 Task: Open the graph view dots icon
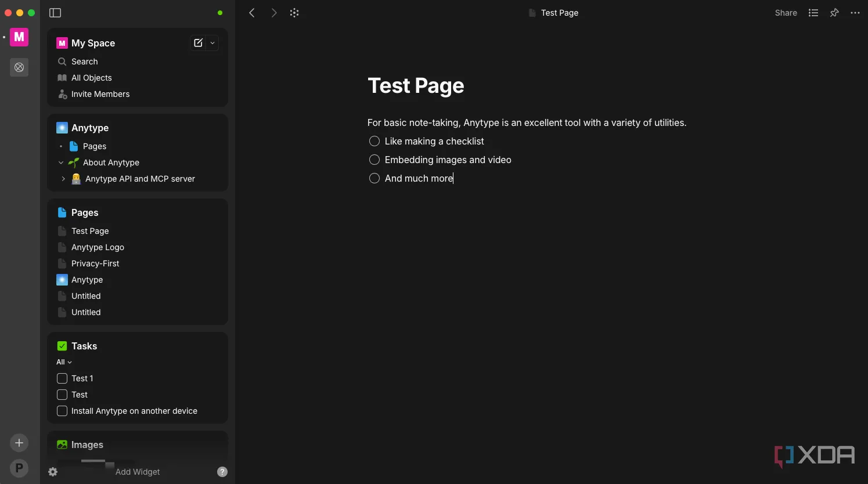coord(294,13)
